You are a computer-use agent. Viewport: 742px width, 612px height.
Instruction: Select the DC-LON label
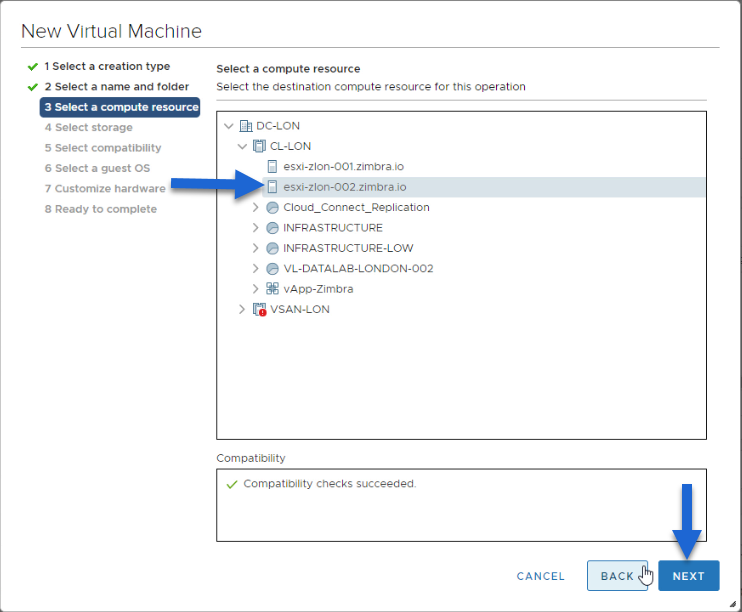pyautogui.click(x=278, y=126)
